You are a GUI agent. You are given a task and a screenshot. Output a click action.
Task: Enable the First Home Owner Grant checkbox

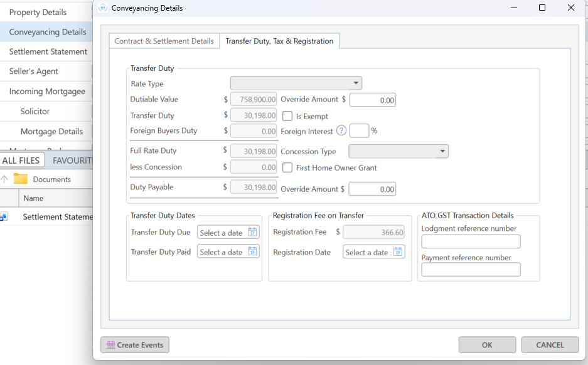tap(288, 167)
